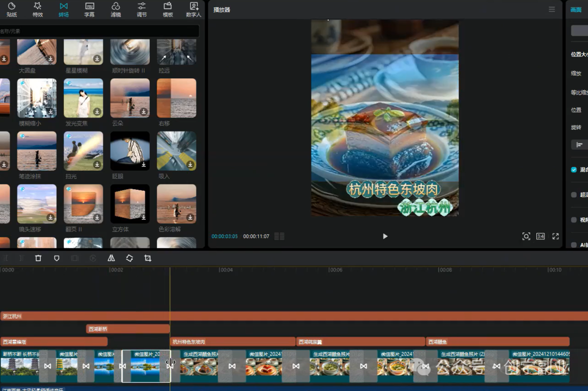Toggle the 混合 checkbox

pos(574,170)
